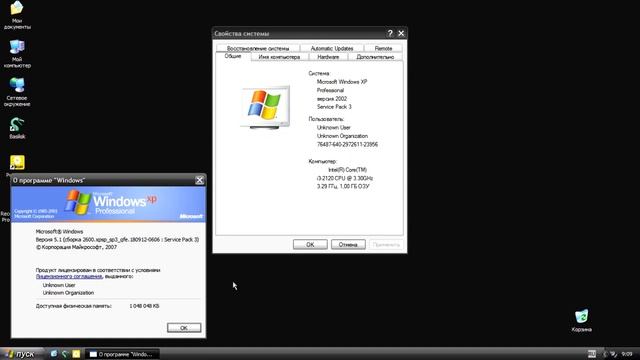
Task: Click the product ID 76487-640-2972611-23956
Action: pos(347,144)
